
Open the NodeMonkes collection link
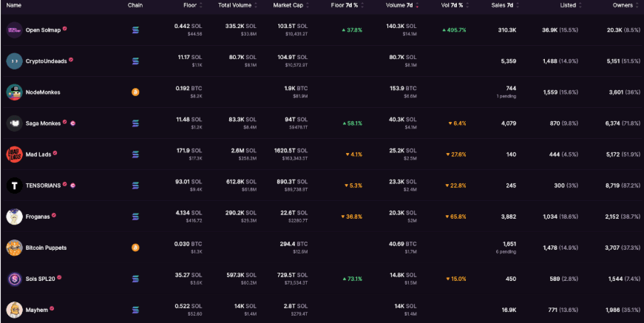click(43, 92)
